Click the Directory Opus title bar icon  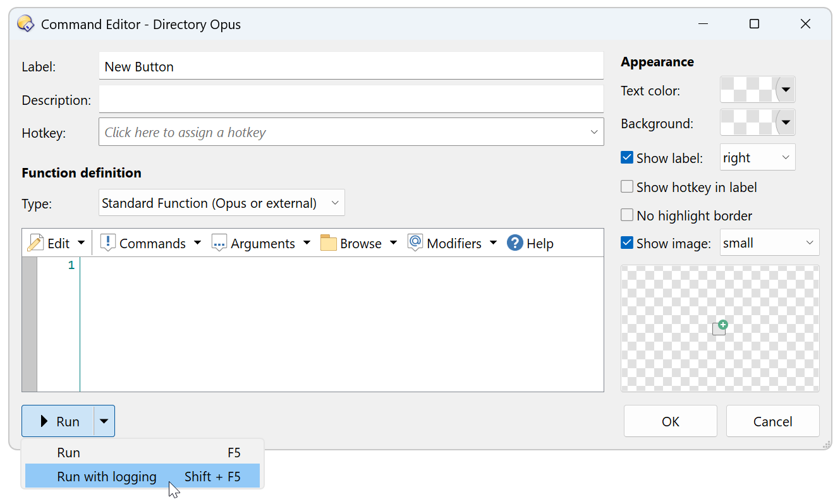(x=25, y=24)
